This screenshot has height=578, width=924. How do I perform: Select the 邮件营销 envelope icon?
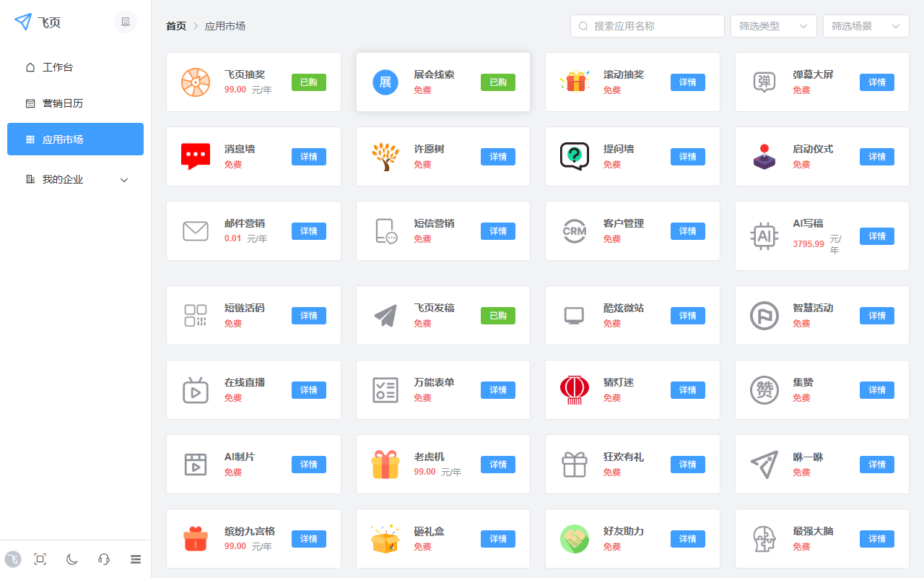click(x=195, y=230)
